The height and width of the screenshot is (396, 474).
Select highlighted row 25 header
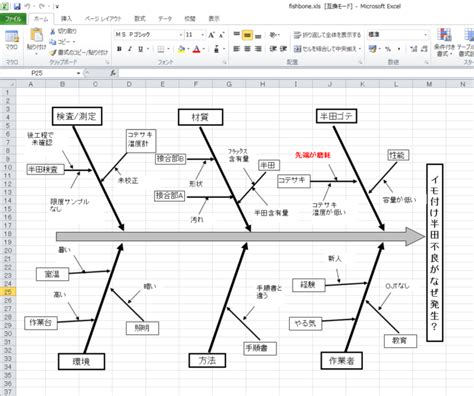click(x=8, y=292)
